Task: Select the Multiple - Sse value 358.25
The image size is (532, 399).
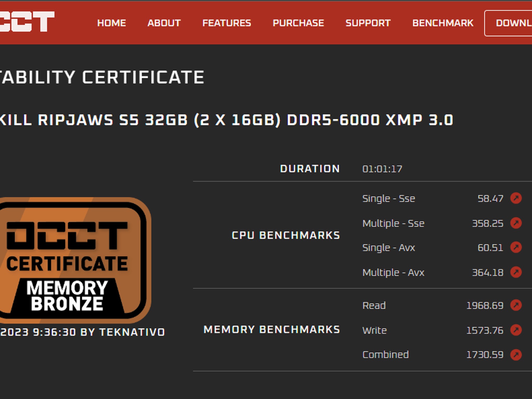Action: point(488,223)
